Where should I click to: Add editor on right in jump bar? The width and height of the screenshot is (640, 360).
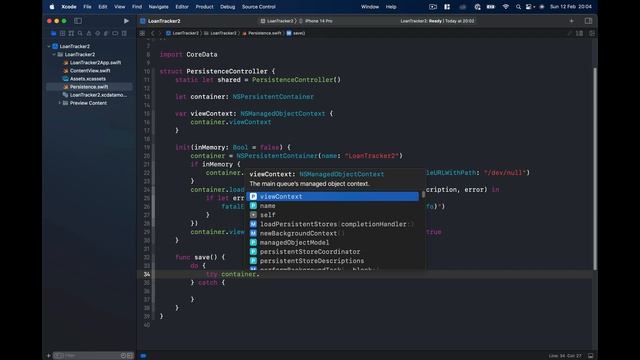592,33
